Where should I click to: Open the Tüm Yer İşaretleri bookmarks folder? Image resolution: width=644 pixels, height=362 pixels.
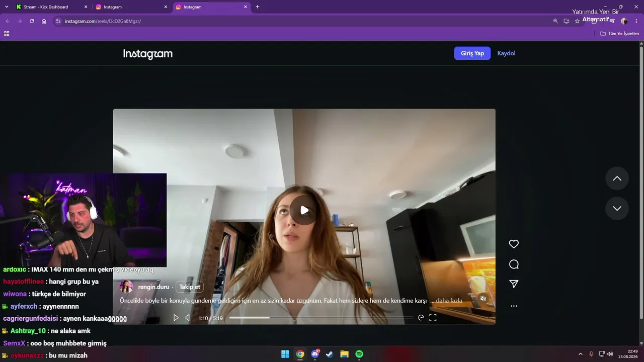click(620, 34)
